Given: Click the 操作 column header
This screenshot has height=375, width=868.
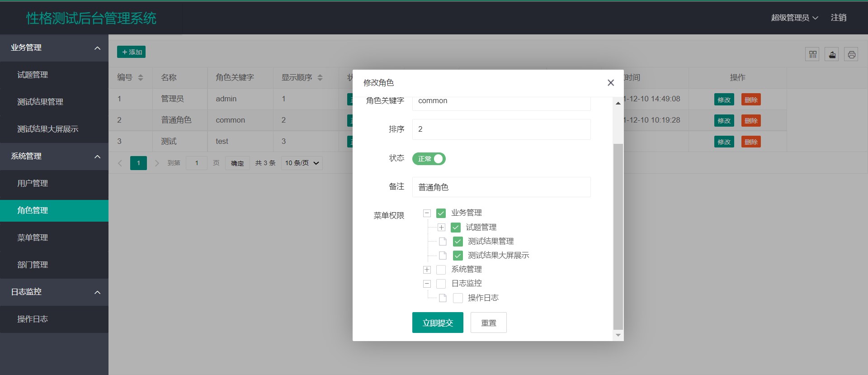Looking at the screenshot, I should [738, 77].
